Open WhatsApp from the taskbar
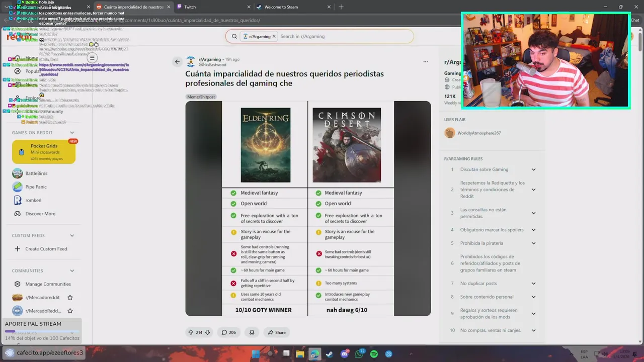This screenshot has width=644, height=362. click(x=359, y=354)
